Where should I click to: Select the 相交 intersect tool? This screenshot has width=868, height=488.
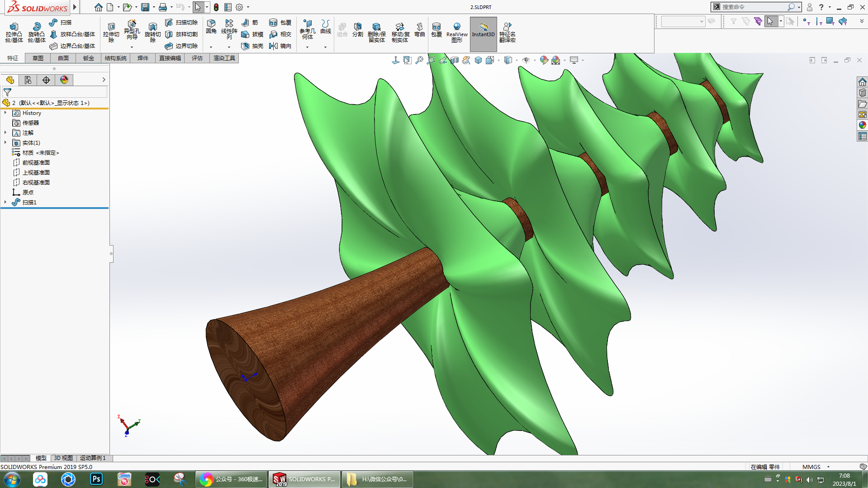click(x=280, y=34)
